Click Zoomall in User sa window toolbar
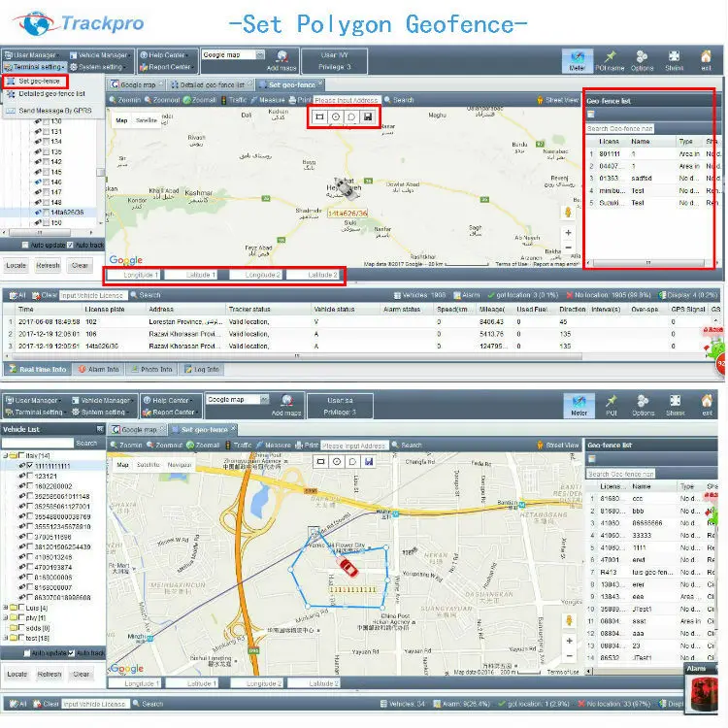Viewport: 728px width, 728px height. [203, 445]
